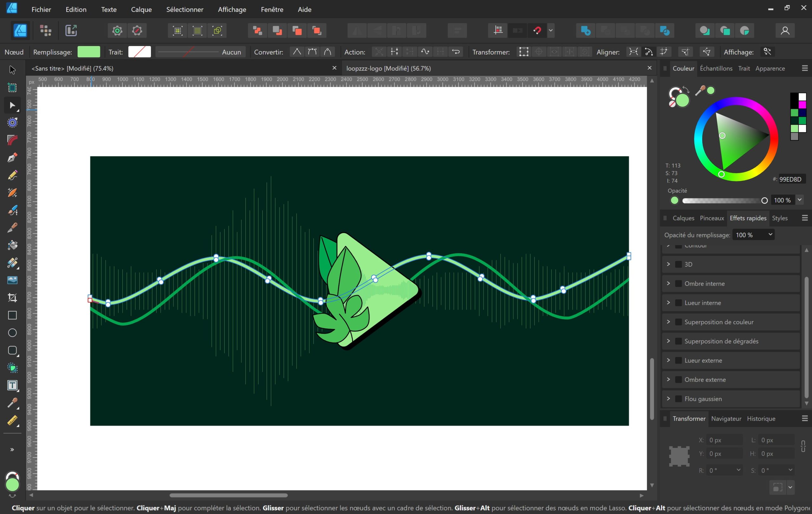Viewport: 812px width, 514px height.
Task: Open the rotation R angle dropdown
Action: (x=738, y=470)
